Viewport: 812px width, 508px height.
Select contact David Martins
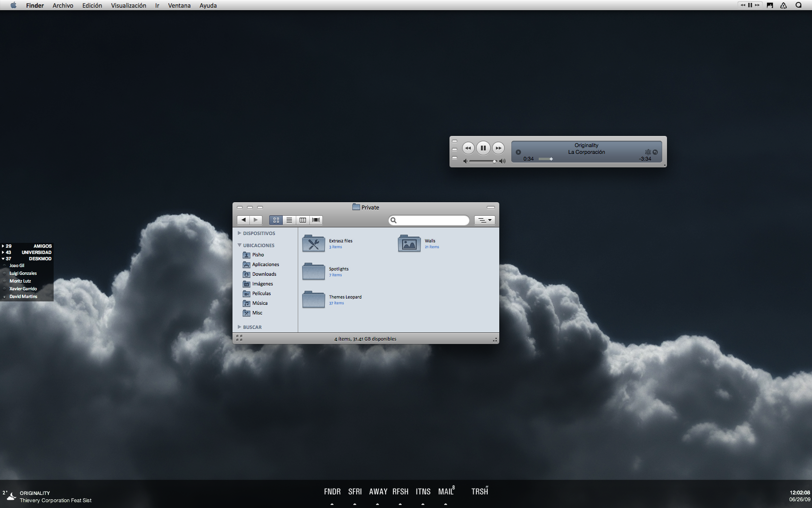23,297
